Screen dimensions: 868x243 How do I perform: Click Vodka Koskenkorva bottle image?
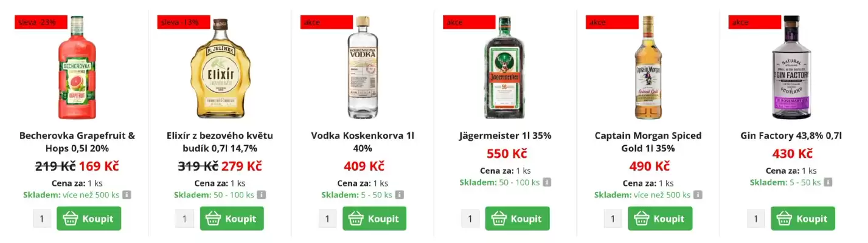coord(363,67)
